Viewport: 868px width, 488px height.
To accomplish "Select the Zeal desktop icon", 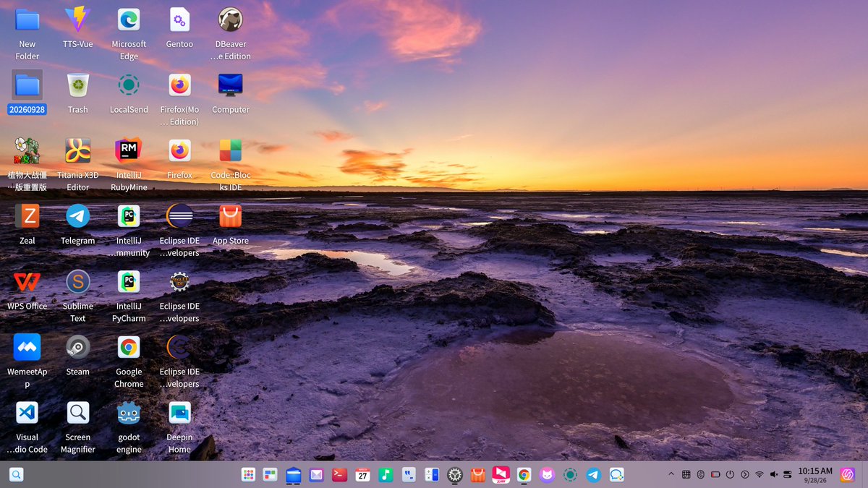I will tap(27, 216).
